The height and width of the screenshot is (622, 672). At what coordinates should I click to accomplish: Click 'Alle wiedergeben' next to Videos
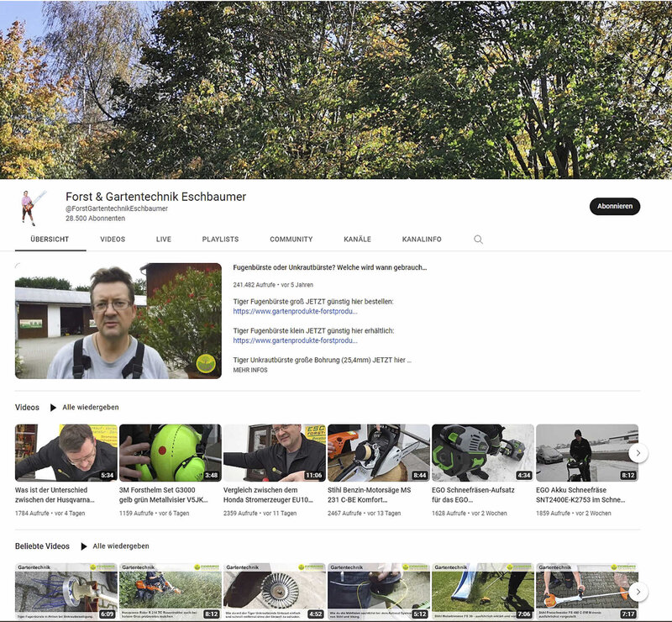pyautogui.click(x=91, y=407)
